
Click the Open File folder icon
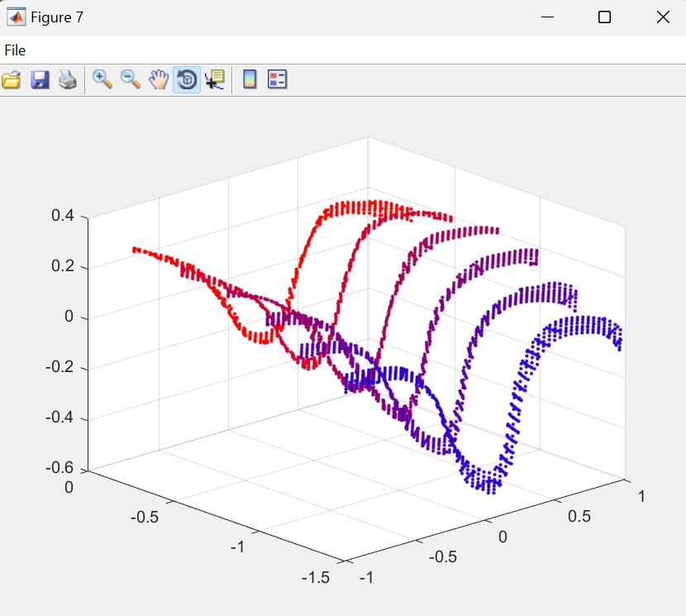tap(11, 79)
